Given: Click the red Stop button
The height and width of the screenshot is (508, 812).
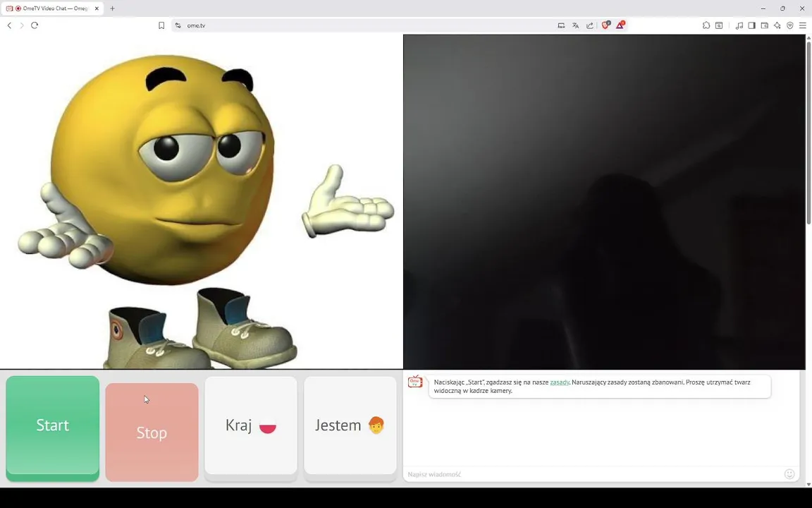Looking at the screenshot, I should (x=152, y=433).
